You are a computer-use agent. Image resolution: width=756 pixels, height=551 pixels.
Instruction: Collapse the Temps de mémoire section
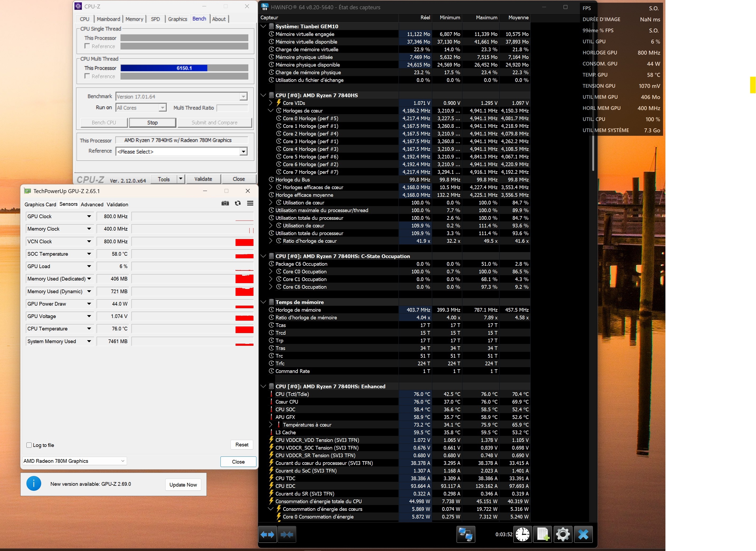tap(263, 302)
